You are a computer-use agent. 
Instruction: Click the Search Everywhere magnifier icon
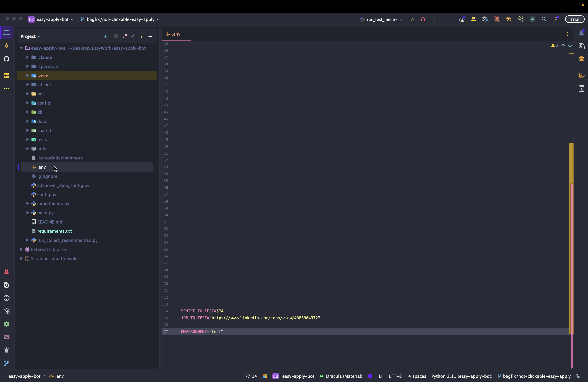point(544,19)
